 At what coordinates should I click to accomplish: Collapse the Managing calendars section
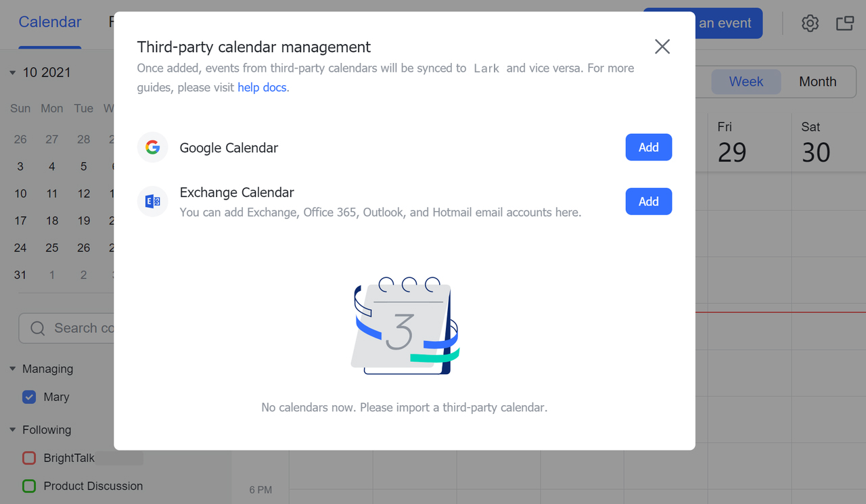pyautogui.click(x=13, y=369)
